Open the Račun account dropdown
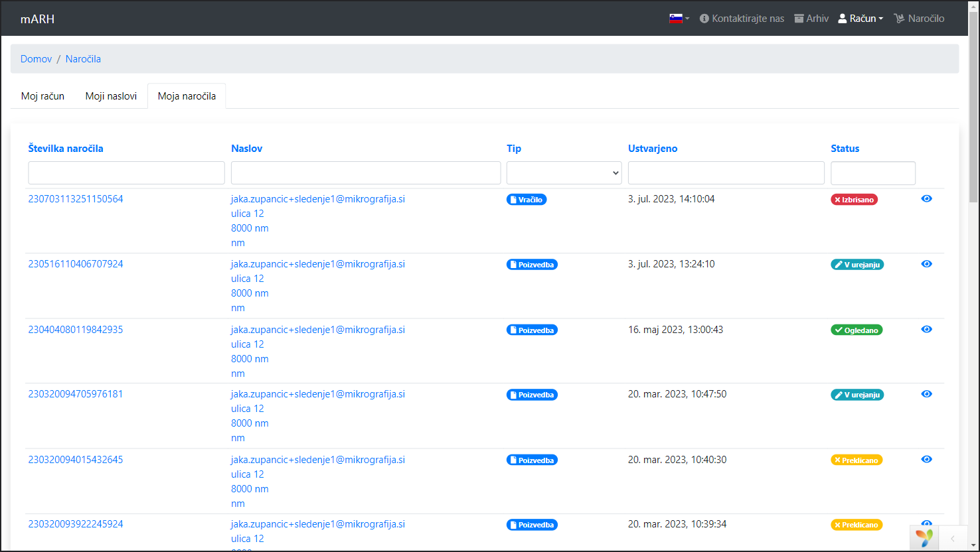Screen dimensions: 980x552 click(x=860, y=19)
